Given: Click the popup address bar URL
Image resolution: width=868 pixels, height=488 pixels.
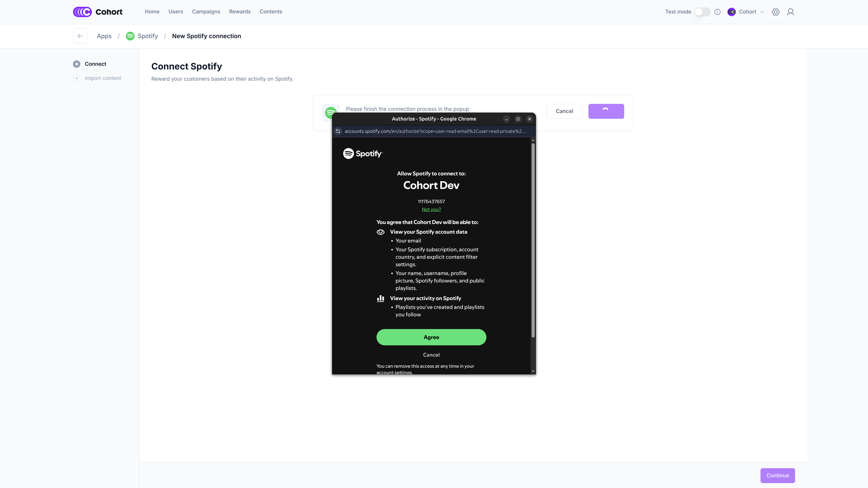Looking at the screenshot, I should pyautogui.click(x=435, y=131).
